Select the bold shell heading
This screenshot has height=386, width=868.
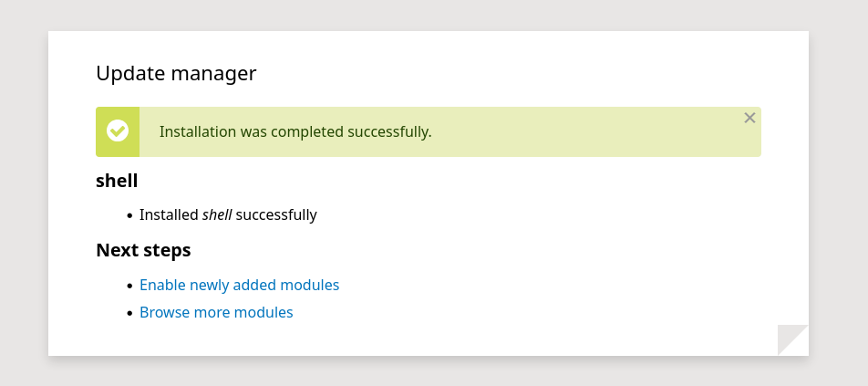tap(117, 181)
